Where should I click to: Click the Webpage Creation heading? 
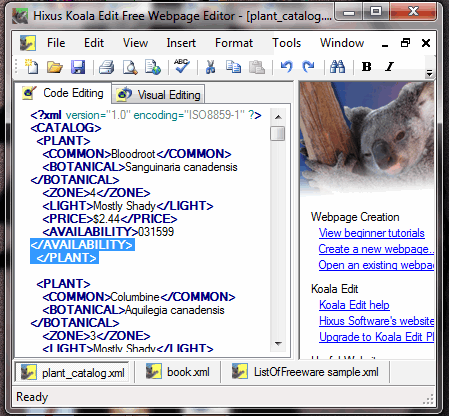click(355, 217)
